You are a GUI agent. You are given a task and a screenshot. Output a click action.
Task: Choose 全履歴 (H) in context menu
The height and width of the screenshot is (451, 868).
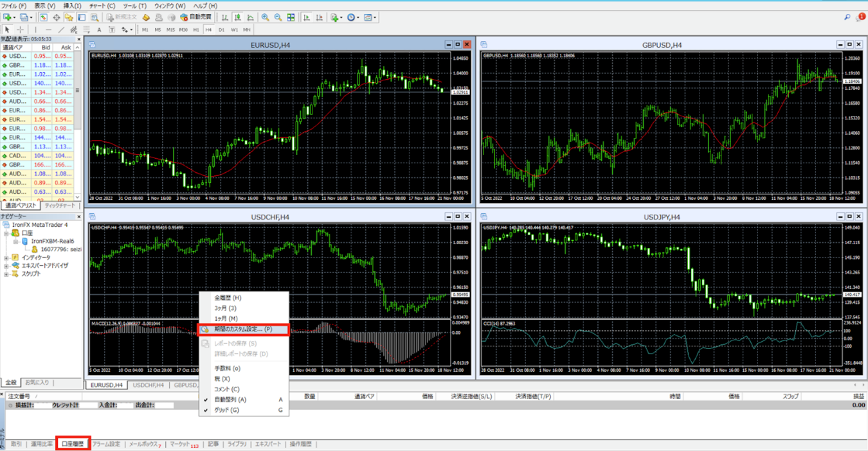click(244, 298)
